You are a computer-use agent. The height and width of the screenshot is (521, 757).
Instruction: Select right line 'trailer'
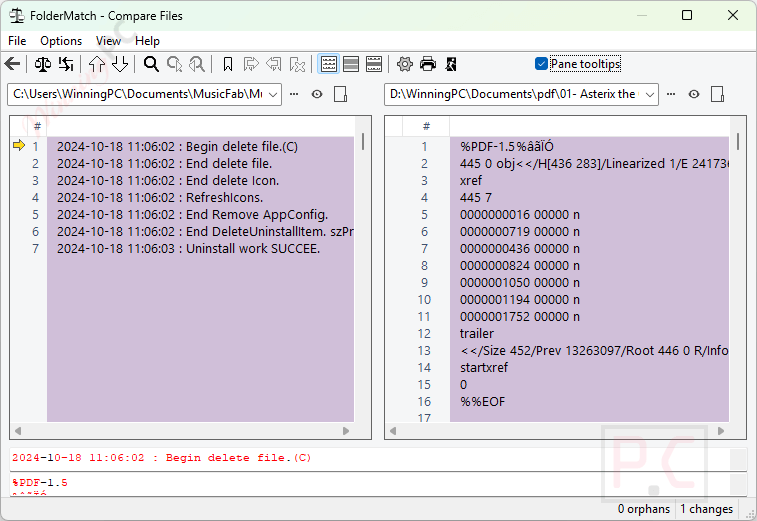(589, 334)
